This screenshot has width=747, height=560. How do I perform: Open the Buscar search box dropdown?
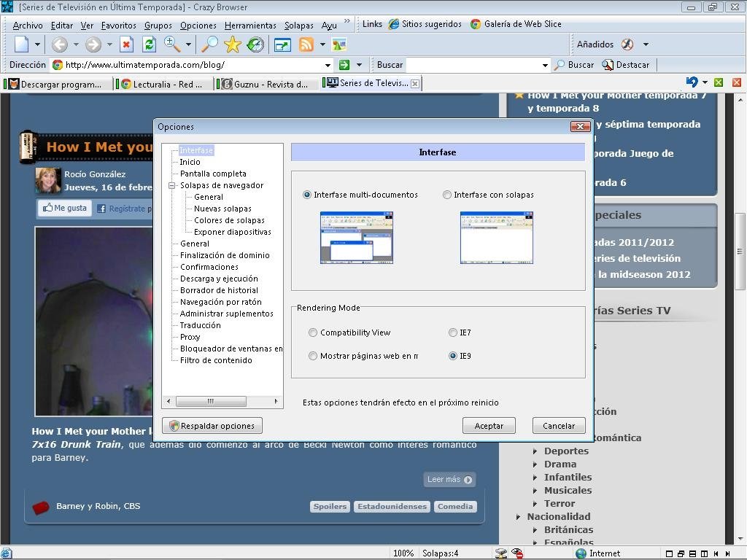pos(545,65)
